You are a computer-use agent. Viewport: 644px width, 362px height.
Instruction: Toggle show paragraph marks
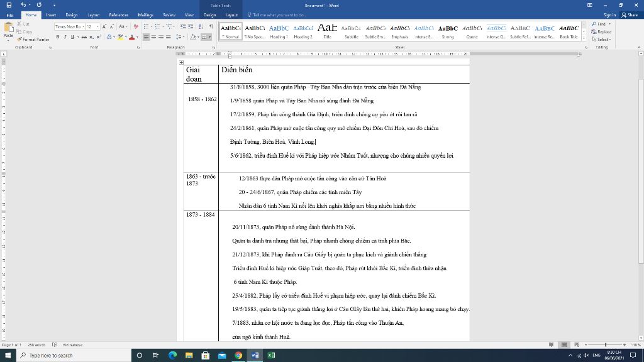[211, 27]
